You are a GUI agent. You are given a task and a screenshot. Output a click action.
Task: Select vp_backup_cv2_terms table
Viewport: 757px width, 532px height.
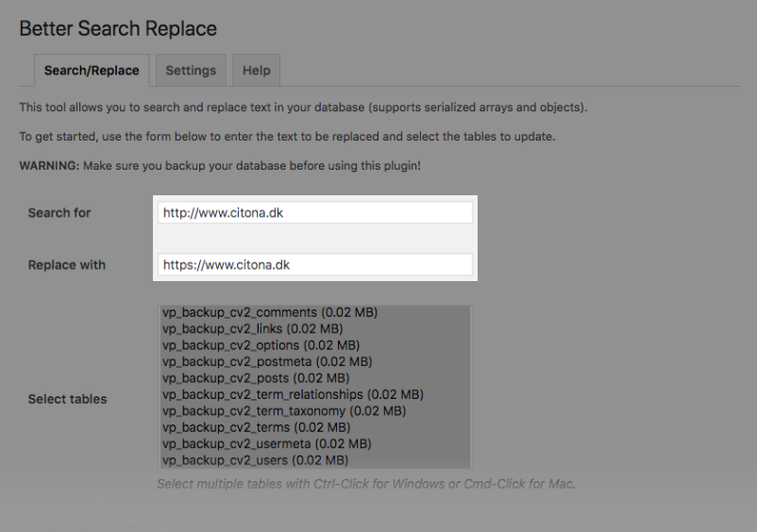tap(314, 427)
